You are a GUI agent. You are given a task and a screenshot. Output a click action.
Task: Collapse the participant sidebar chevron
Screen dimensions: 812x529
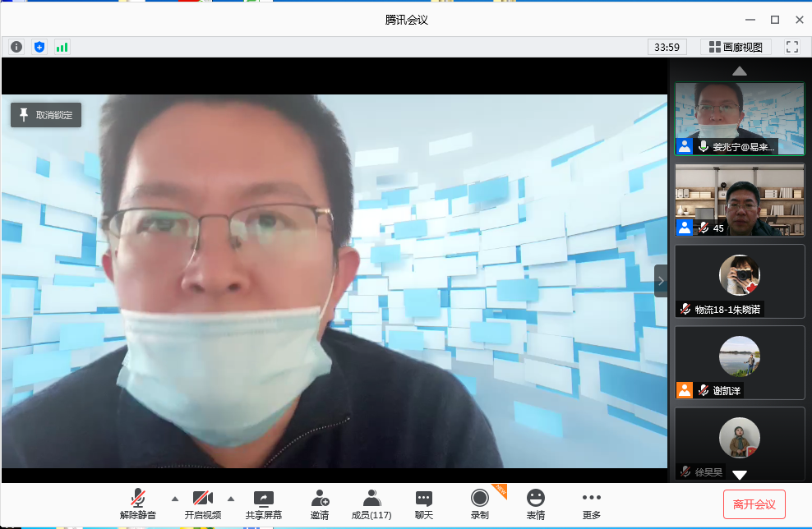[x=661, y=281]
